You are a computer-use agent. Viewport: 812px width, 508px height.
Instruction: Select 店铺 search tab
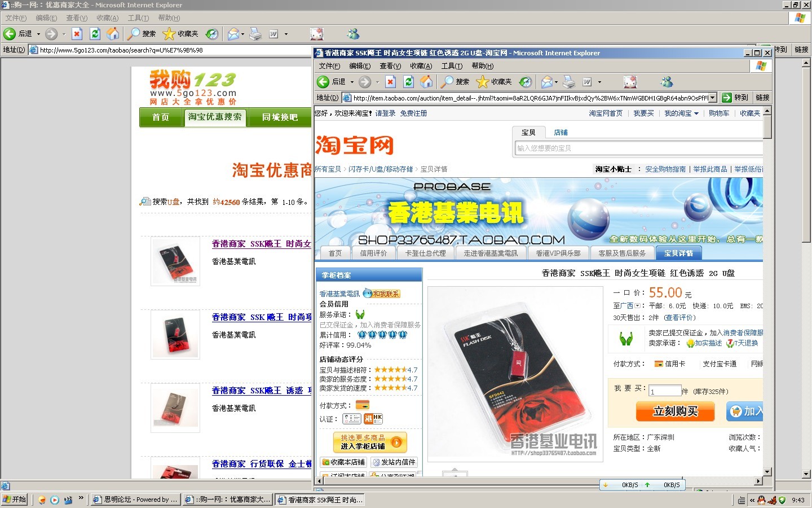point(561,133)
